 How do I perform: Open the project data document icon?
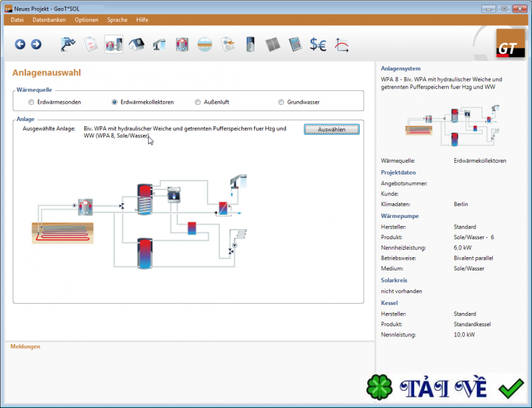pyautogui.click(x=91, y=44)
